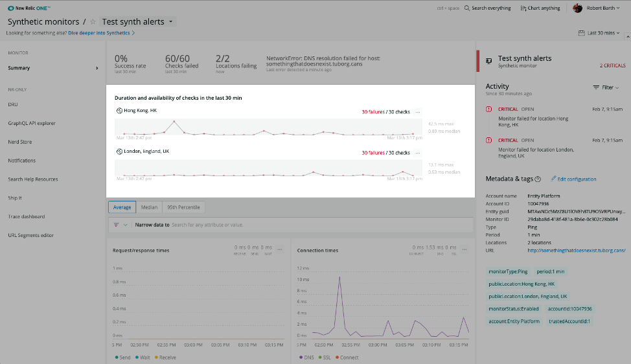Viewport: 631px width, 364px height.
Task: Click London 30 failures count
Action: pyautogui.click(x=373, y=153)
